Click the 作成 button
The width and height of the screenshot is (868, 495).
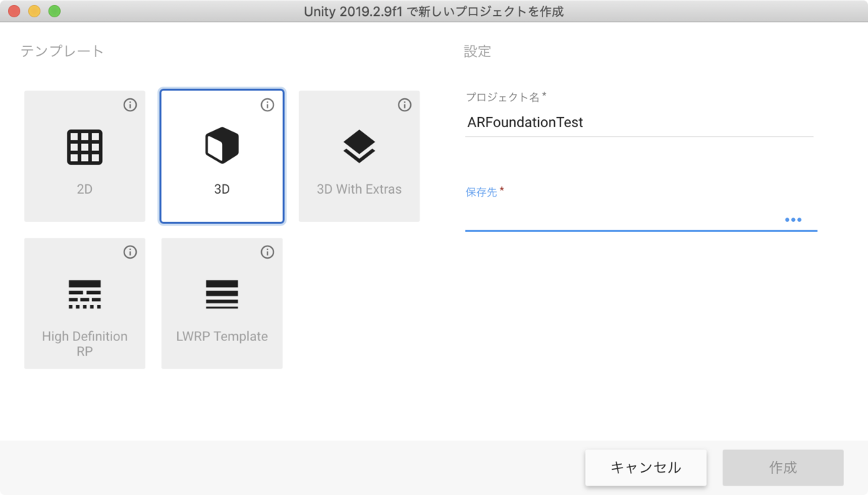783,468
